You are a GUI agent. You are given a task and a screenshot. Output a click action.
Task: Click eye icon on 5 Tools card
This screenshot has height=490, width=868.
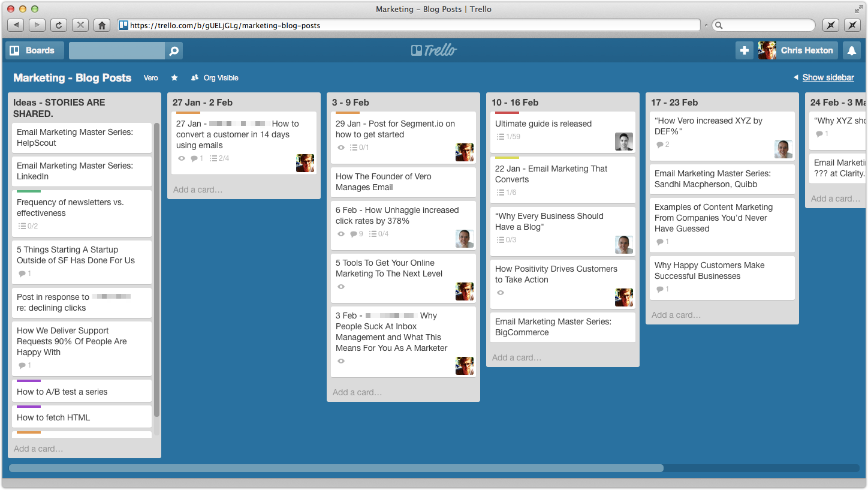(341, 287)
